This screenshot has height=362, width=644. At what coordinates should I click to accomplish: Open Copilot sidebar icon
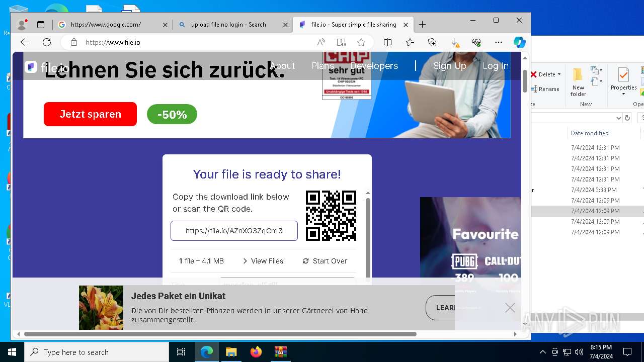[x=520, y=42]
